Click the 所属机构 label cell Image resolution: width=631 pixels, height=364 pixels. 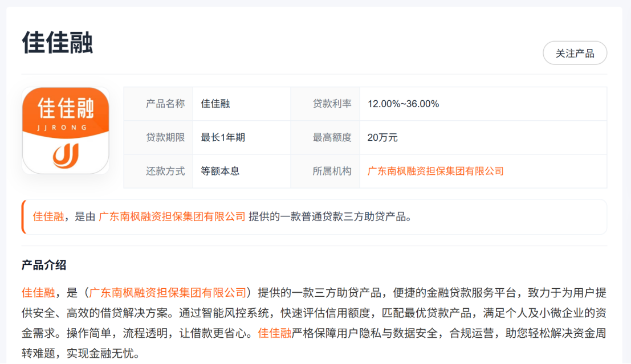[325, 171]
